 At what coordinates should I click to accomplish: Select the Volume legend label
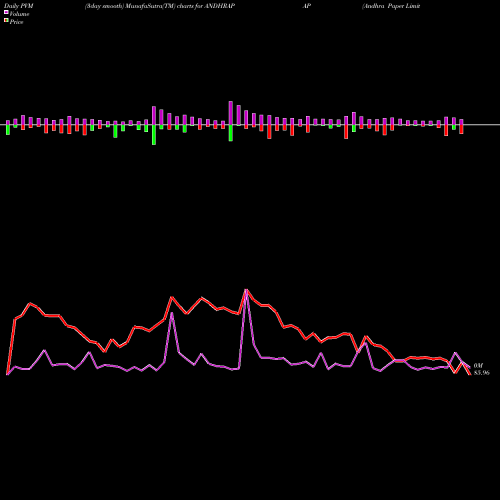pyautogui.click(x=19, y=14)
